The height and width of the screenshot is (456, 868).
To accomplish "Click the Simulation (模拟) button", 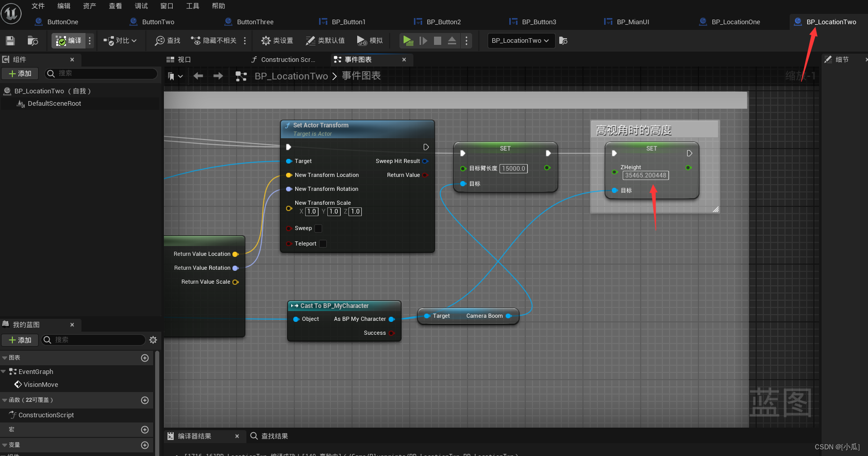I will (x=370, y=41).
